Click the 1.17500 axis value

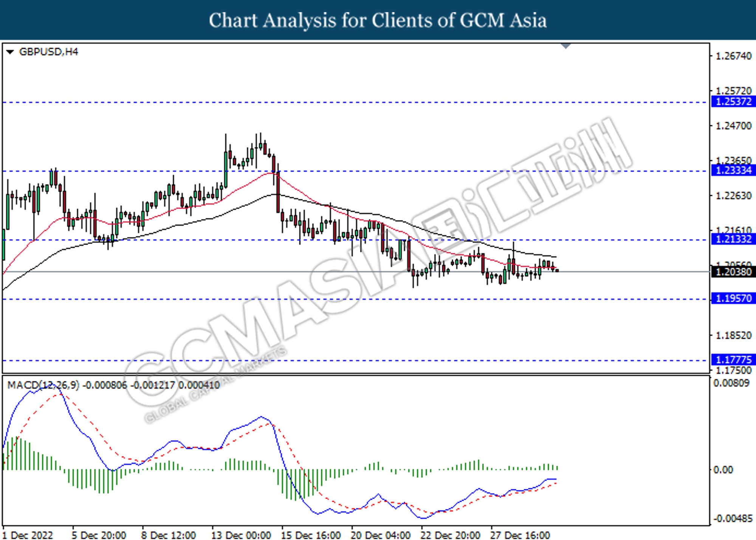pyautogui.click(x=734, y=370)
